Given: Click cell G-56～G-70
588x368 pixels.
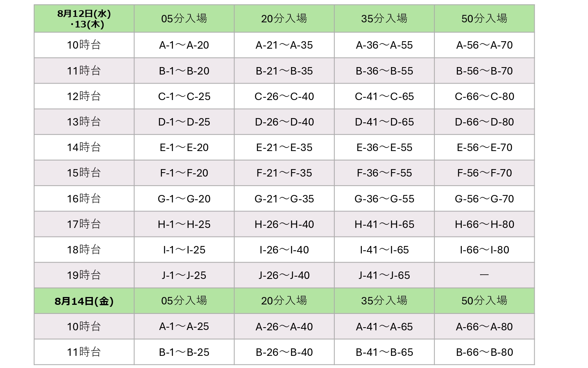Looking at the screenshot, I should pyautogui.click(x=484, y=199).
